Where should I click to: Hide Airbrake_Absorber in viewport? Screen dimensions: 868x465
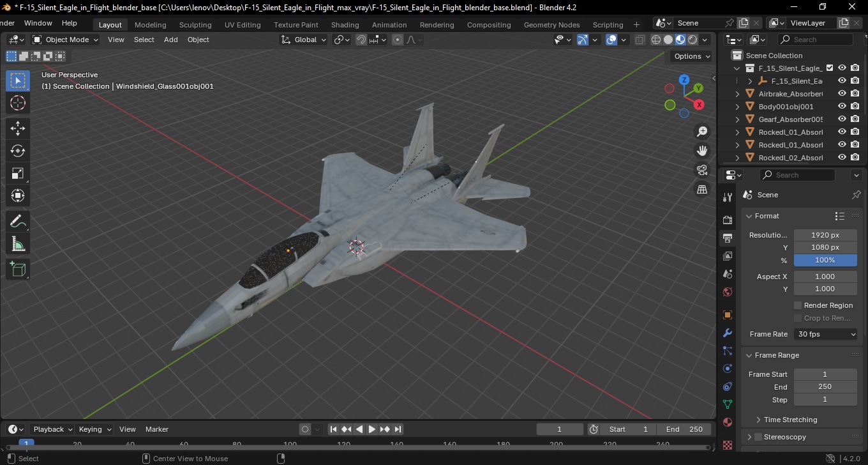[x=842, y=94]
